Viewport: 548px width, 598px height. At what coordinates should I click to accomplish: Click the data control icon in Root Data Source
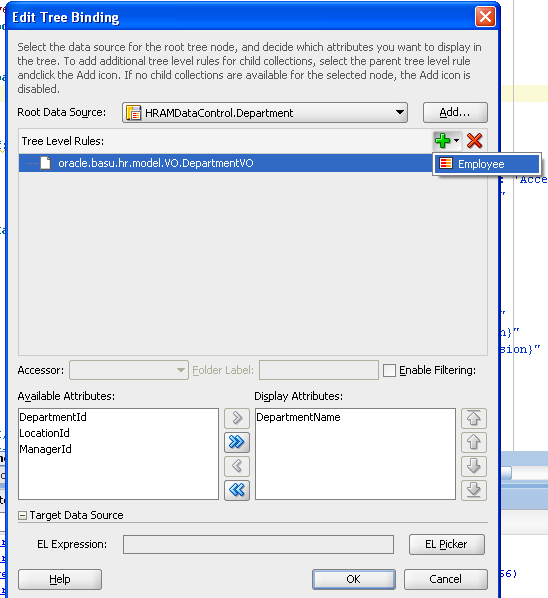(x=133, y=113)
